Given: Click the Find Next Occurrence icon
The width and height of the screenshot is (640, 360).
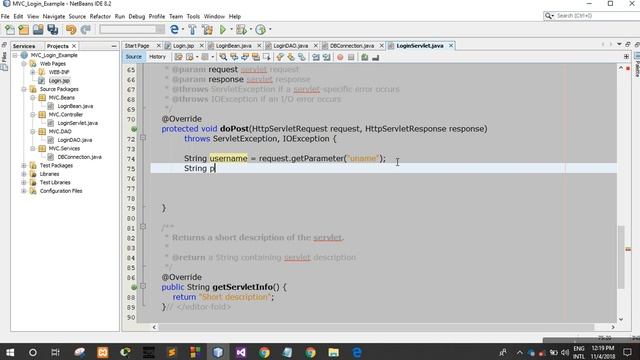Looking at the screenshot, I should click(x=245, y=57).
